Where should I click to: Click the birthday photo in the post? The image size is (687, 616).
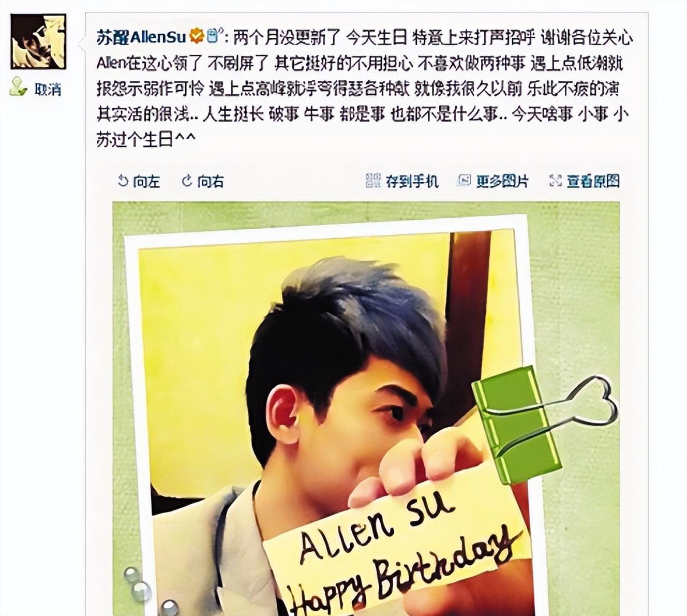[x=366, y=408]
